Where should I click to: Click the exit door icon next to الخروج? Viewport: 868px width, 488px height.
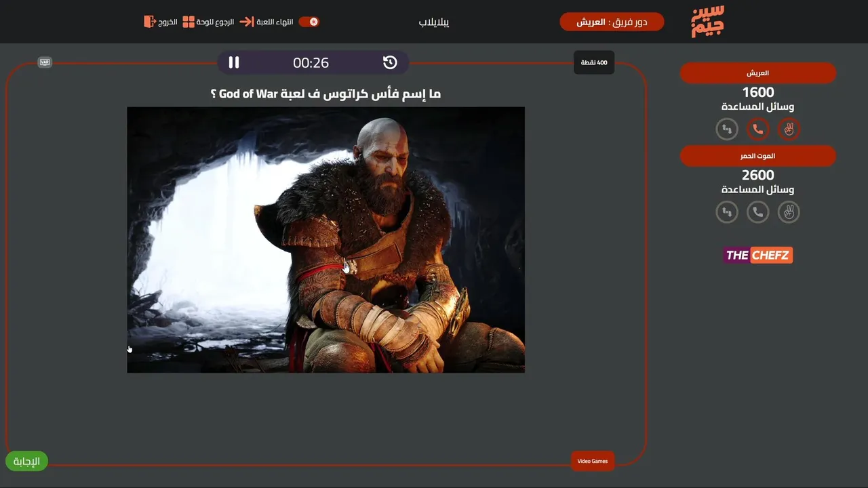[x=150, y=22]
